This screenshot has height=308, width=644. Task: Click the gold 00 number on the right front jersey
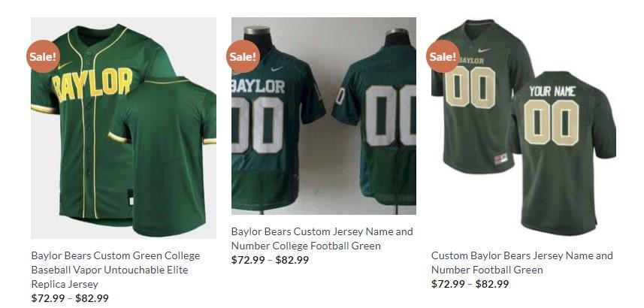tap(471, 87)
